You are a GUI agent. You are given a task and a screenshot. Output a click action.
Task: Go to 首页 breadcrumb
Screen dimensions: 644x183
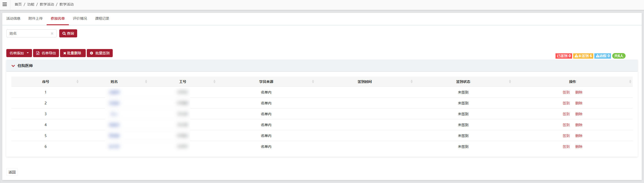coord(18,4)
